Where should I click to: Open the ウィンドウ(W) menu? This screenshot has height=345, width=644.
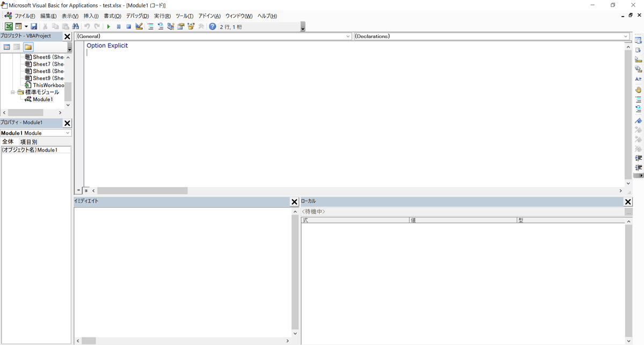pyautogui.click(x=239, y=16)
